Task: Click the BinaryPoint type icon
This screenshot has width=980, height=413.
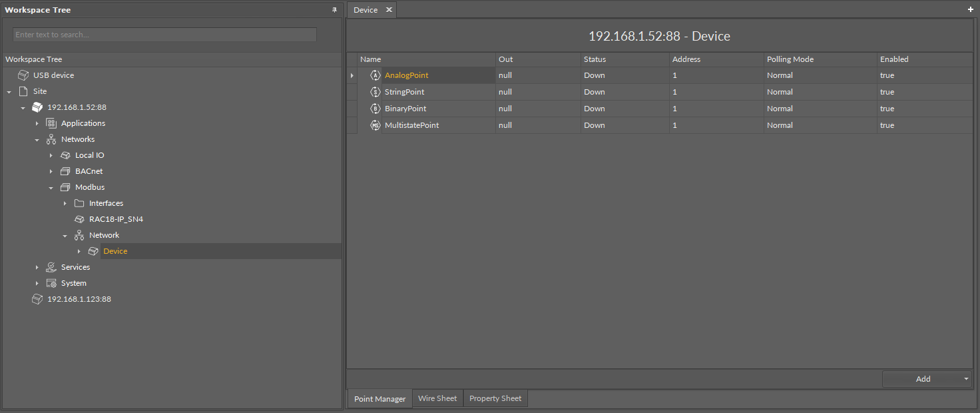Action: click(x=375, y=109)
